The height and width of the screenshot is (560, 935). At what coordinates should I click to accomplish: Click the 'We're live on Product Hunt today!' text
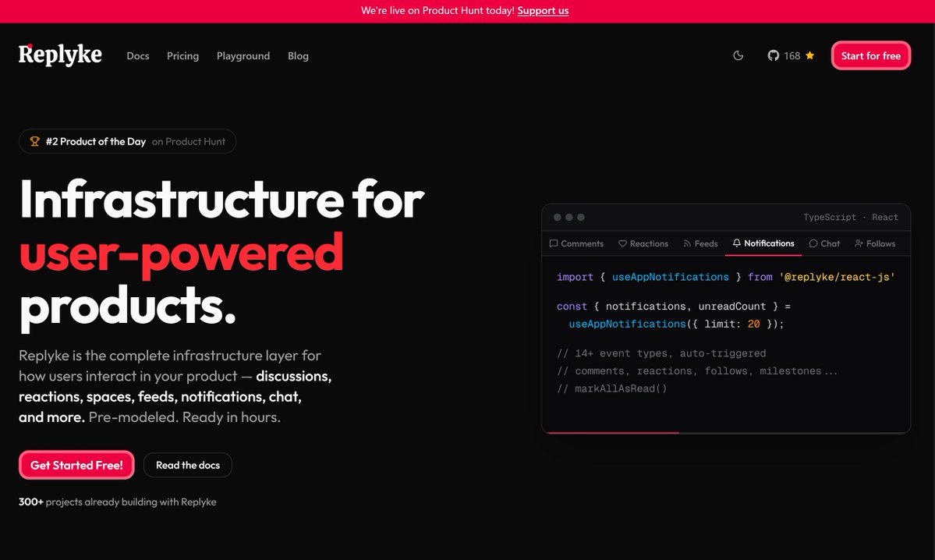click(x=437, y=11)
